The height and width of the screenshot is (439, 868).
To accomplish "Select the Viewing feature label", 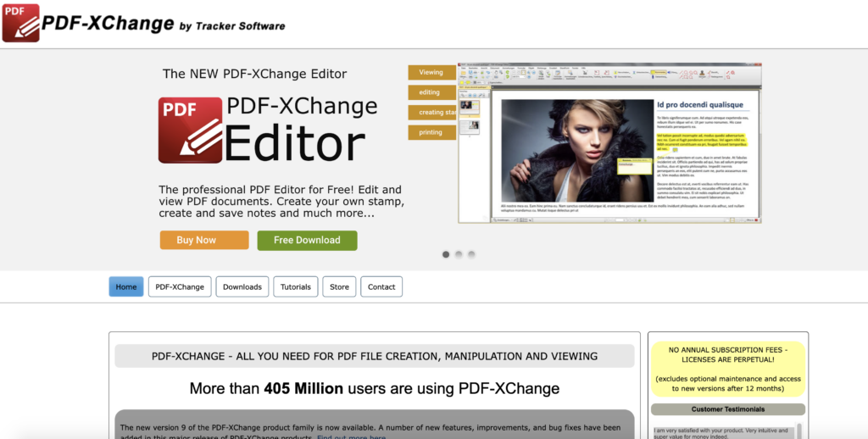I will point(432,73).
